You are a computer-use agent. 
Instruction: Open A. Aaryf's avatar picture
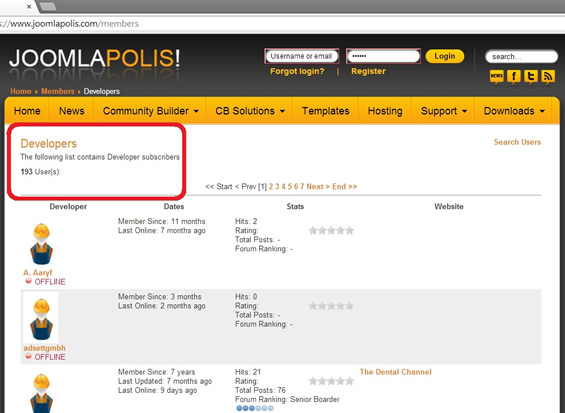click(x=41, y=244)
